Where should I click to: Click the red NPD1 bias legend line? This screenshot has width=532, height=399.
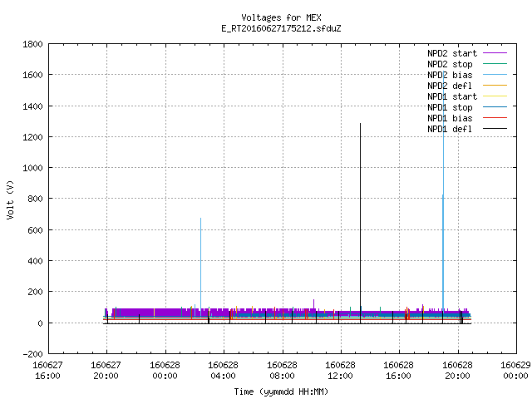pyautogui.click(x=495, y=118)
